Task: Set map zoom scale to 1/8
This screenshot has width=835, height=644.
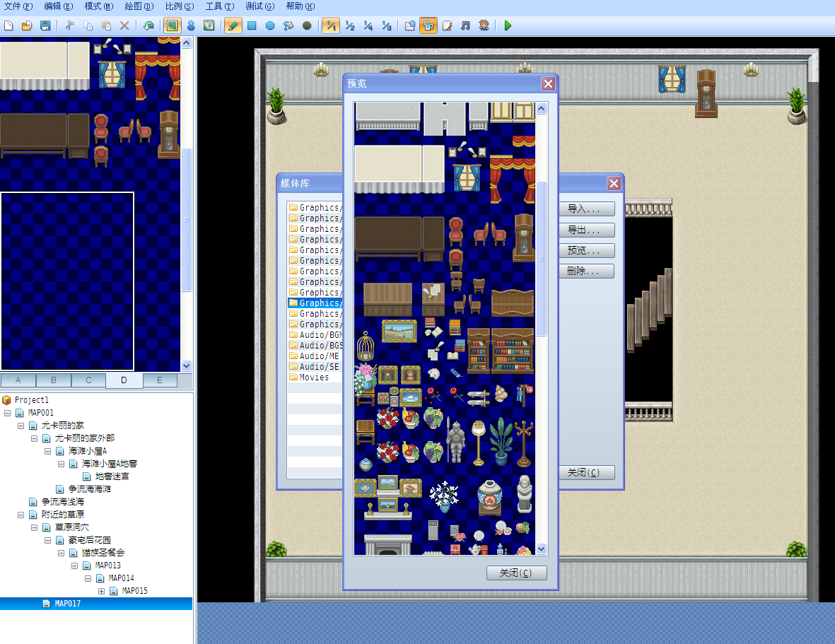Action: tap(387, 25)
